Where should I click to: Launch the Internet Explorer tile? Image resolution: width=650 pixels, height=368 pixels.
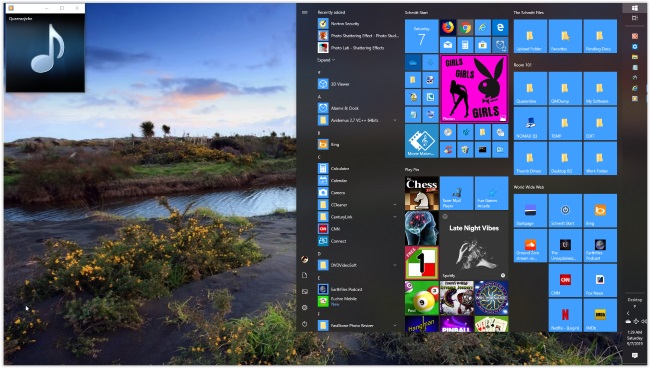(483, 27)
